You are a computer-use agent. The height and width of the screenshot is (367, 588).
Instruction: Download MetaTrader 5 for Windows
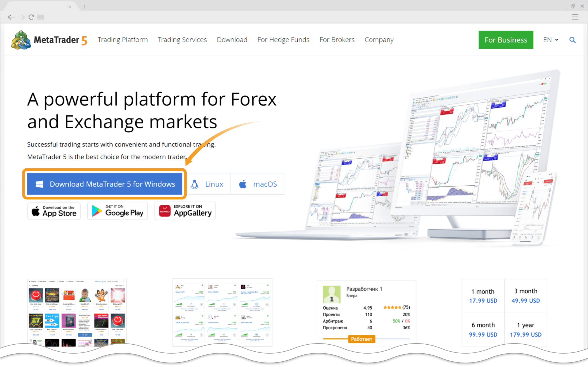point(105,184)
